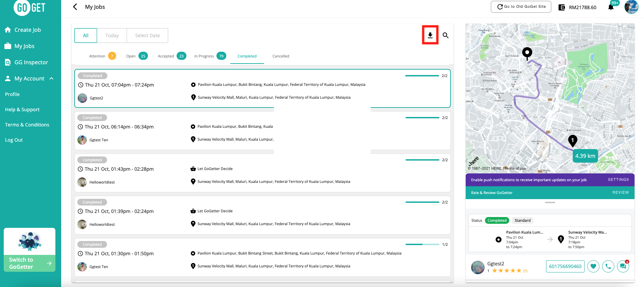Switch to the Accepted tab
644x287 pixels.
[172, 56]
